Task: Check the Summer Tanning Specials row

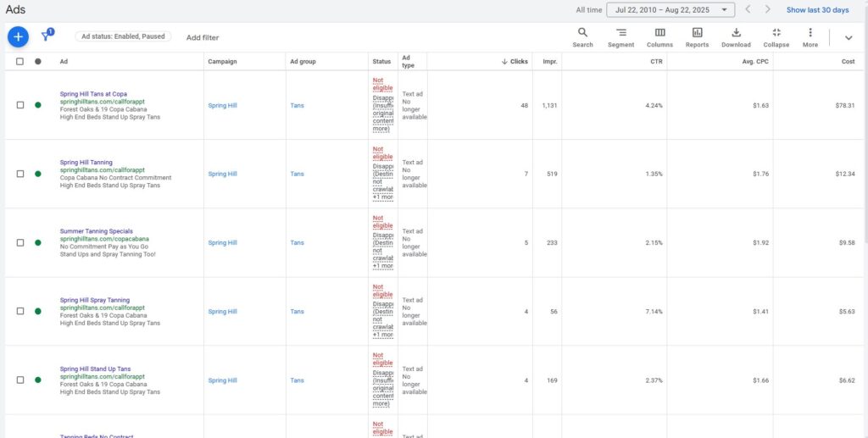Action: [x=20, y=242]
